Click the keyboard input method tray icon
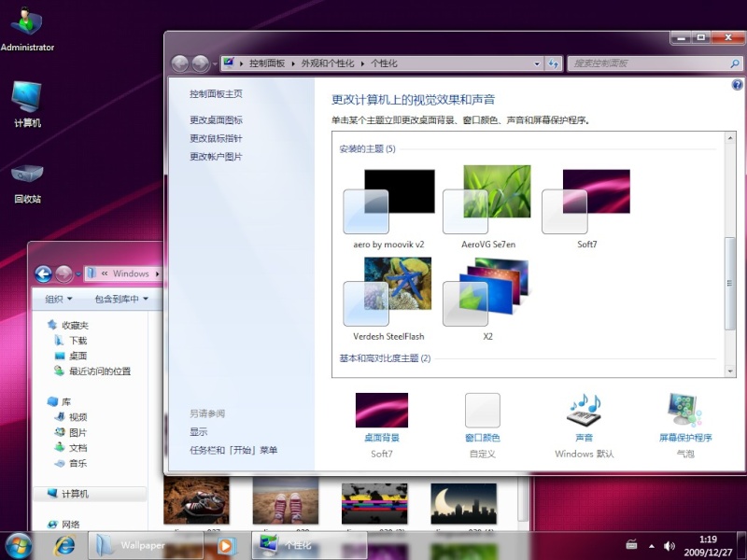 tap(632, 544)
